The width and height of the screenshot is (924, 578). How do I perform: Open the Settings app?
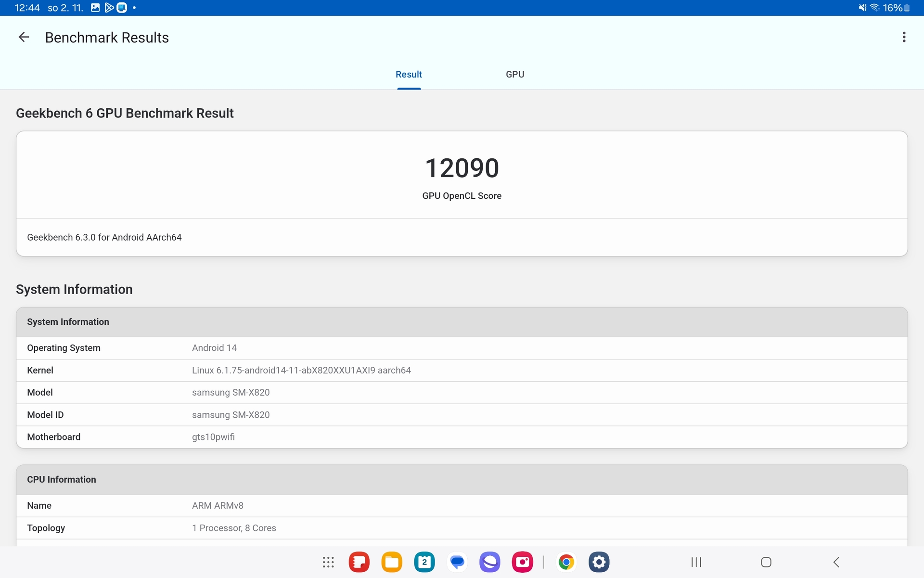coord(599,562)
